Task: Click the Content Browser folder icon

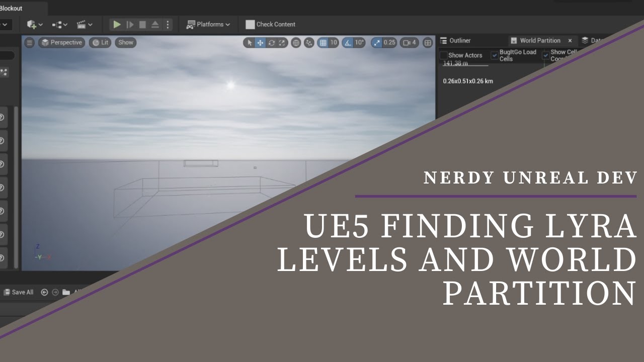Action: click(x=66, y=292)
